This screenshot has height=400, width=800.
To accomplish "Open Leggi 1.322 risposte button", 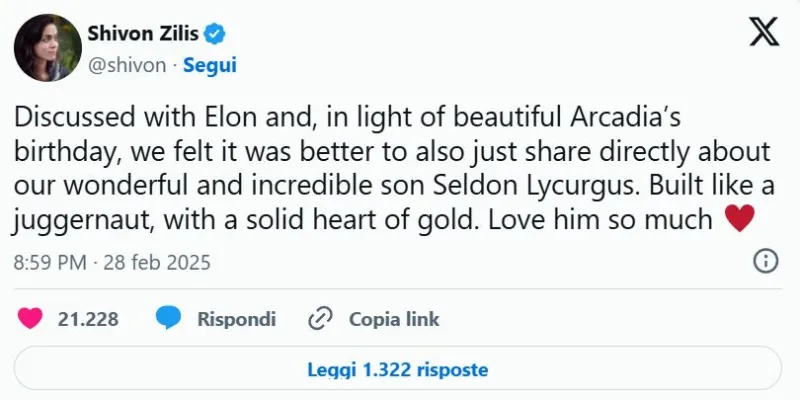I will tap(398, 369).
